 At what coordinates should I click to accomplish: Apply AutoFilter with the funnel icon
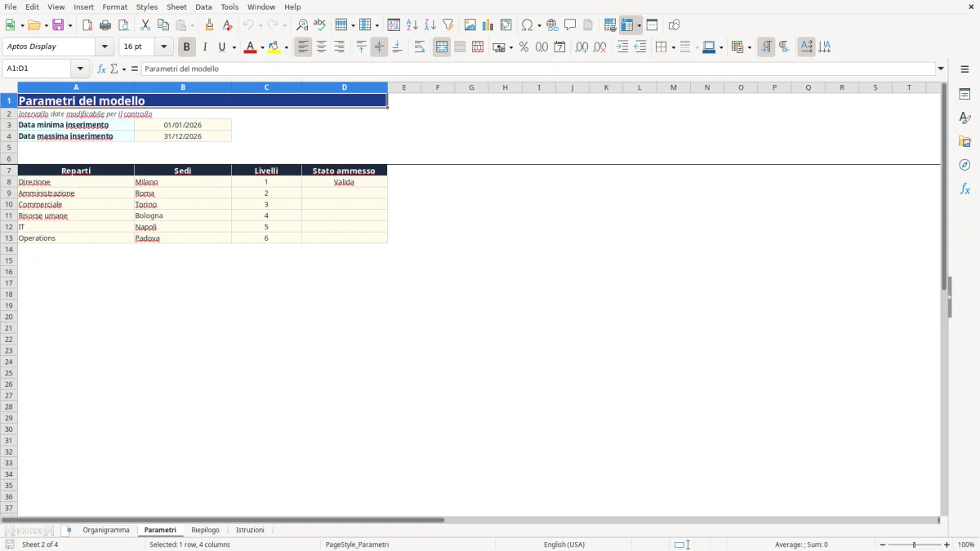(x=448, y=25)
